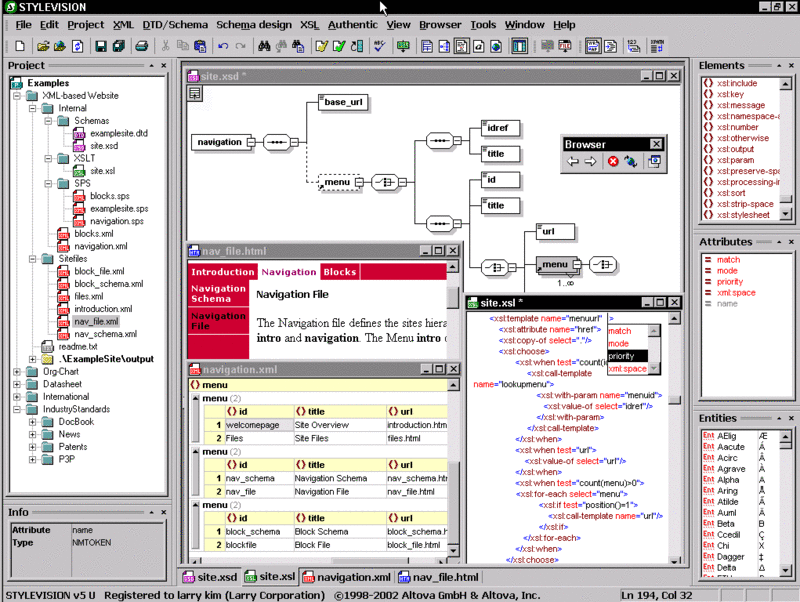Click the Blocks link in nav_file.html
The width and height of the screenshot is (800, 602).
click(340, 272)
